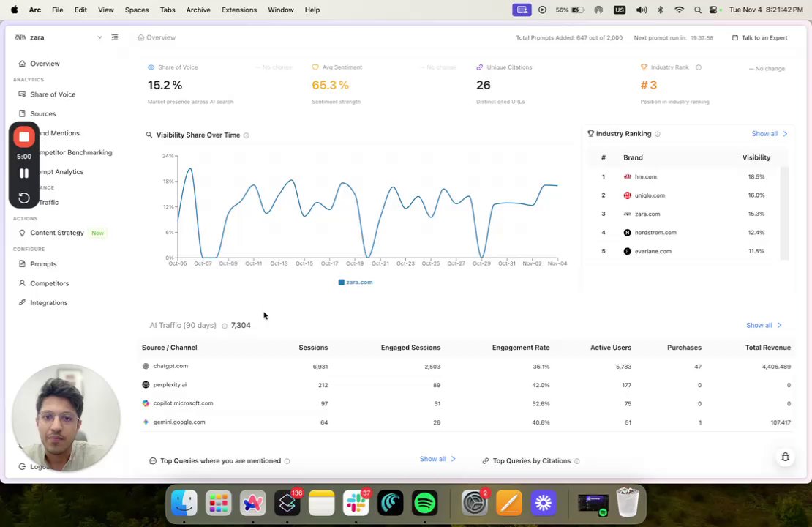Collapse the sidebar using the panel icon
Viewport: 812px width, 527px height.
tap(115, 37)
